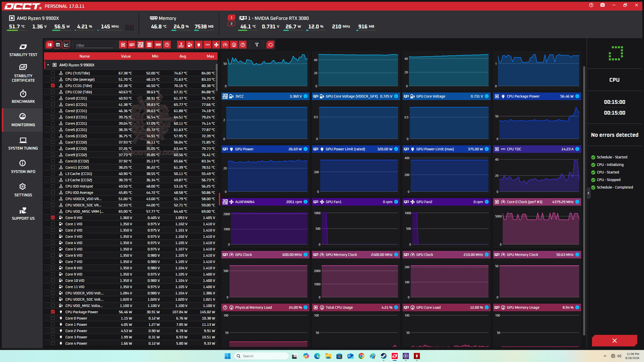This screenshot has height=362, width=644.
Task: Open the Settings section
Action: (x=23, y=190)
